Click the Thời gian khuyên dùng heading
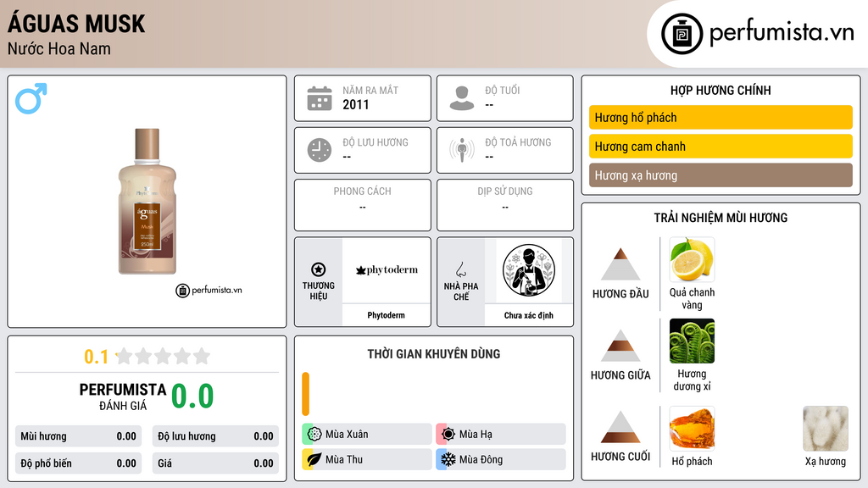Viewport: 868px width, 488px height. 434,354
